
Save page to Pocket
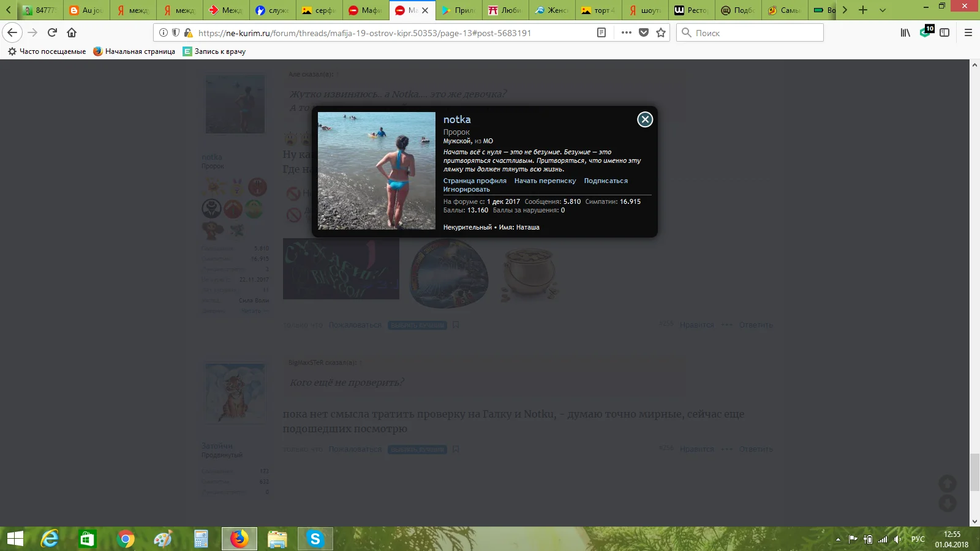point(644,32)
